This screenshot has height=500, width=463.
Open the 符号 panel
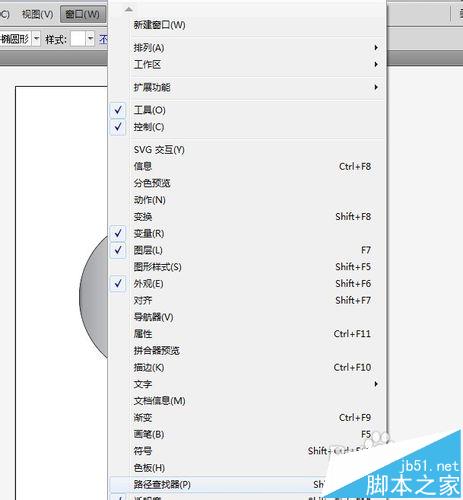247,451
